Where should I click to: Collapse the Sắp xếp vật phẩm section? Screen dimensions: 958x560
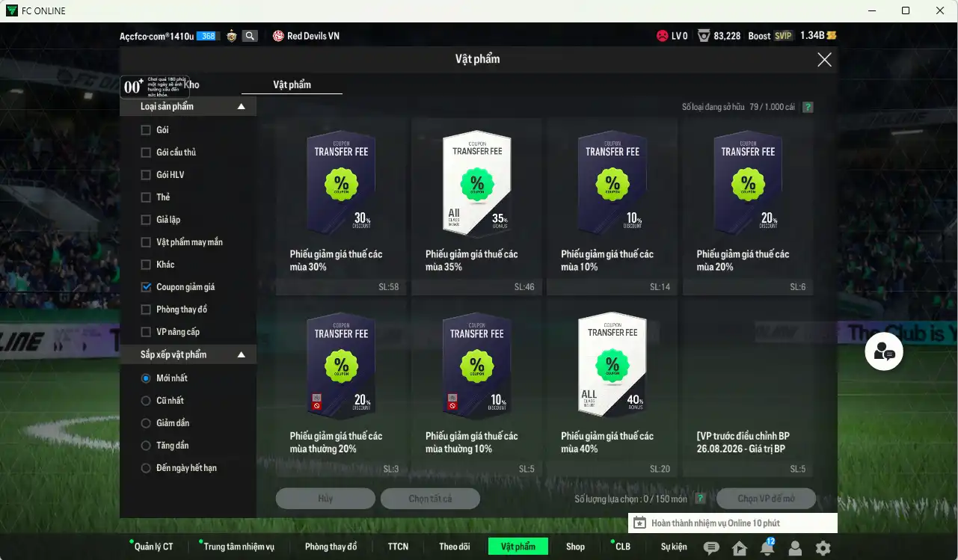241,355
